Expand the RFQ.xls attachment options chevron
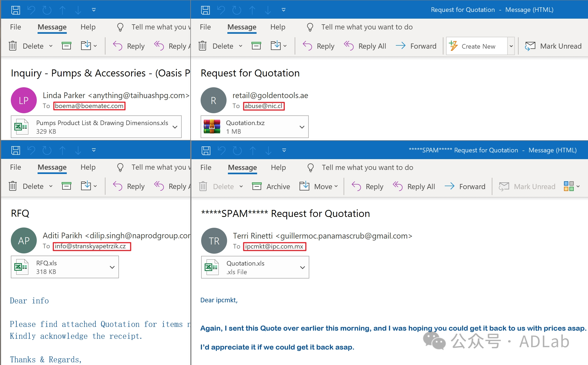 tap(112, 267)
